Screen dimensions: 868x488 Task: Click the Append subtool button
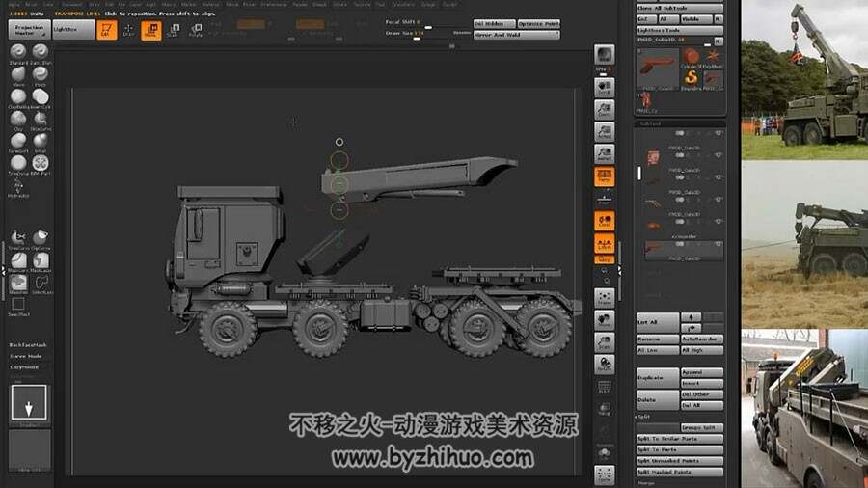click(x=702, y=372)
